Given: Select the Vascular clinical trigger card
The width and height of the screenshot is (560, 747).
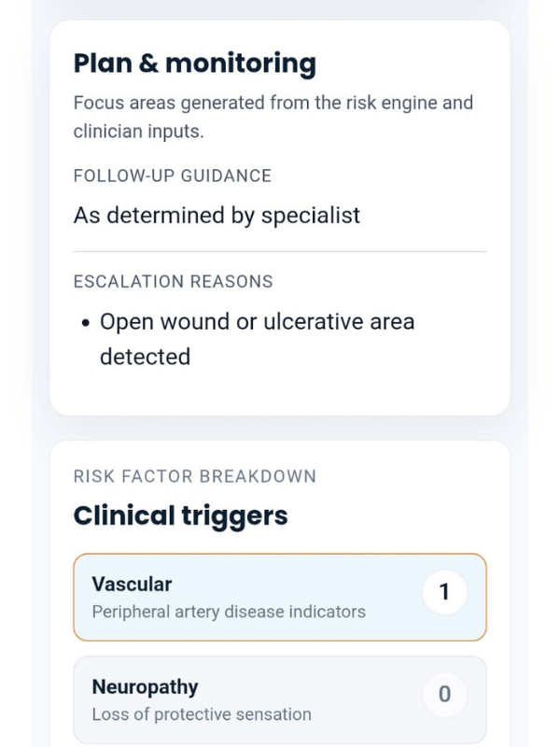Looking at the screenshot, I should coord(280,597).
